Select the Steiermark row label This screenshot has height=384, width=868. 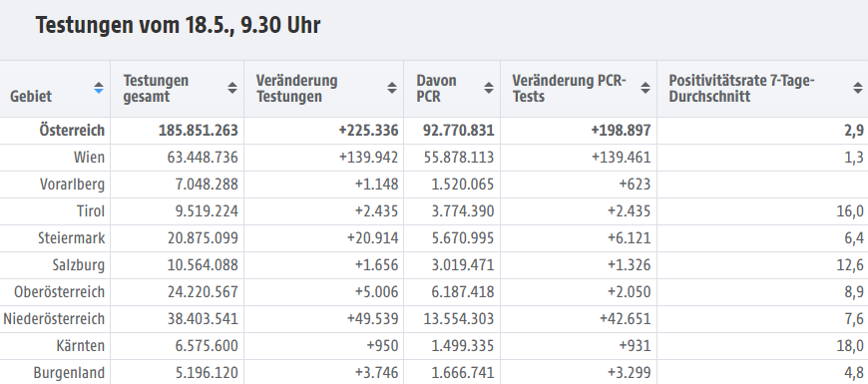72,238
